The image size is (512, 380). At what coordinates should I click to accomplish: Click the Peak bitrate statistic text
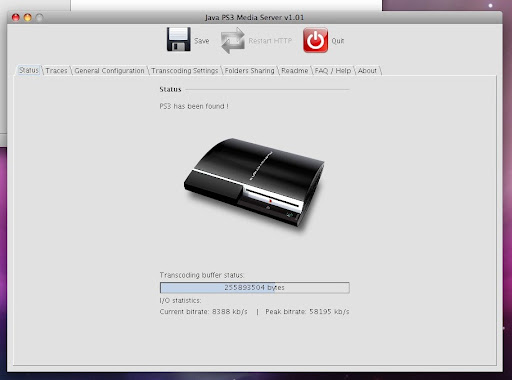(307, 312)
